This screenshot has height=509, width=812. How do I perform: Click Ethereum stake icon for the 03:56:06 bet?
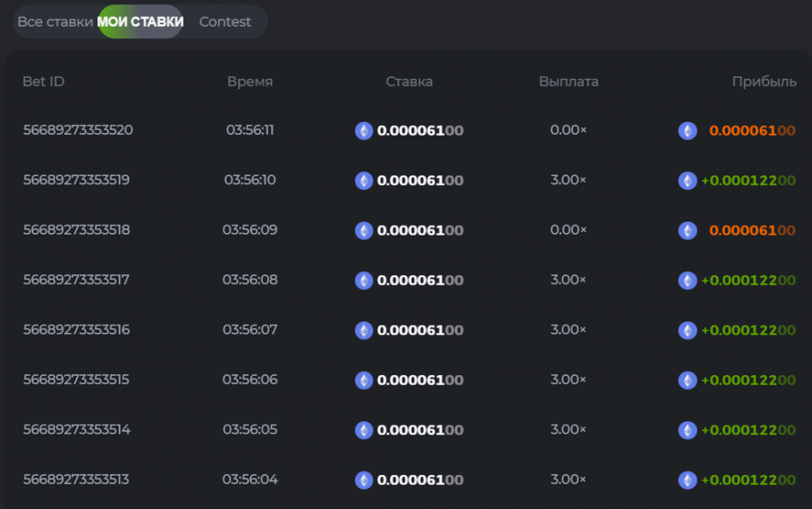click(364, 380)
